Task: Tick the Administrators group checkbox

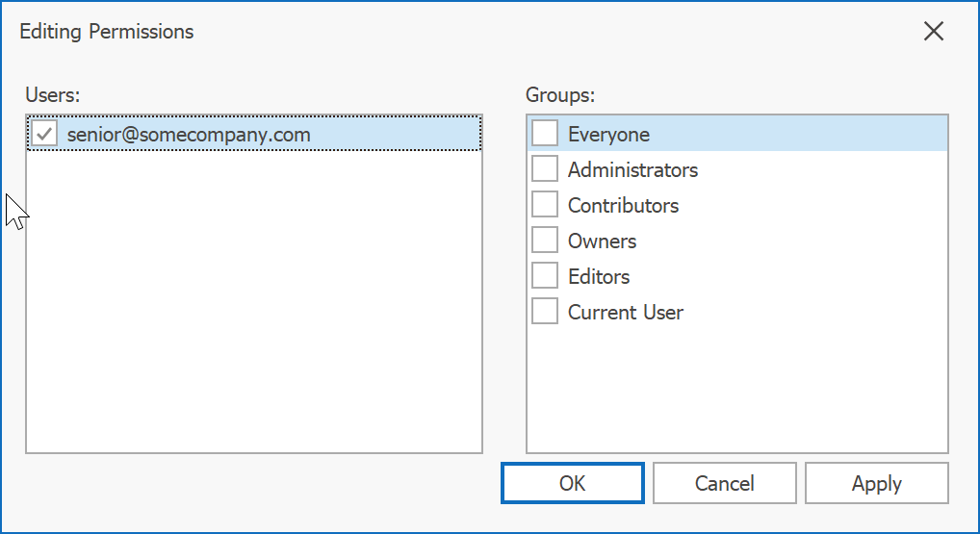Action: coord(545,169)
